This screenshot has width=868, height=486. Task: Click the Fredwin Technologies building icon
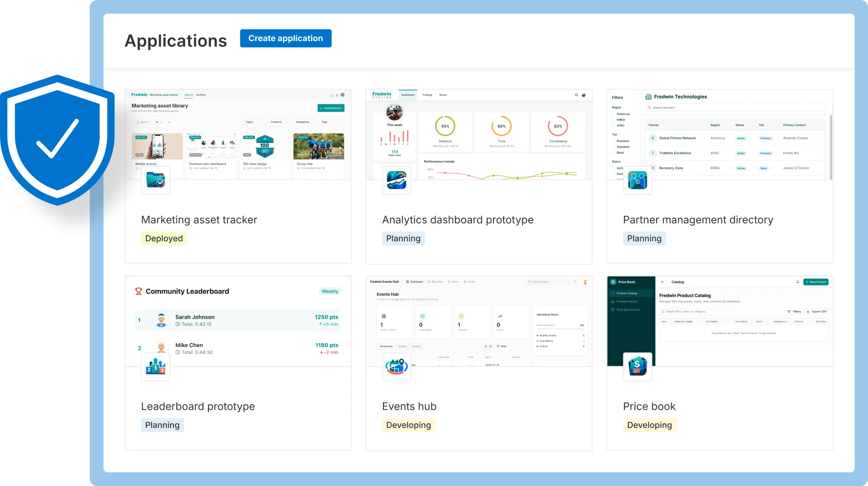649,97
